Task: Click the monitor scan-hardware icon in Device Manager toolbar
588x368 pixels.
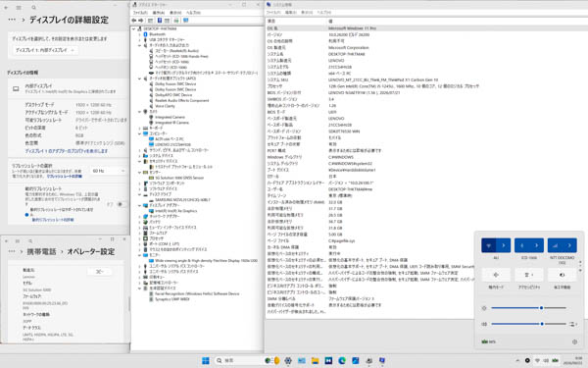Action: pyautogui.click(x=185, y=21)
